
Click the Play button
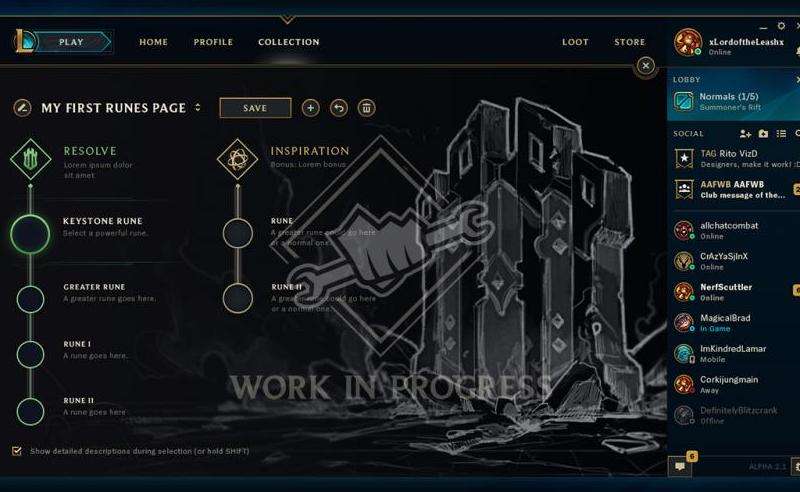click(x=71, y=42)
